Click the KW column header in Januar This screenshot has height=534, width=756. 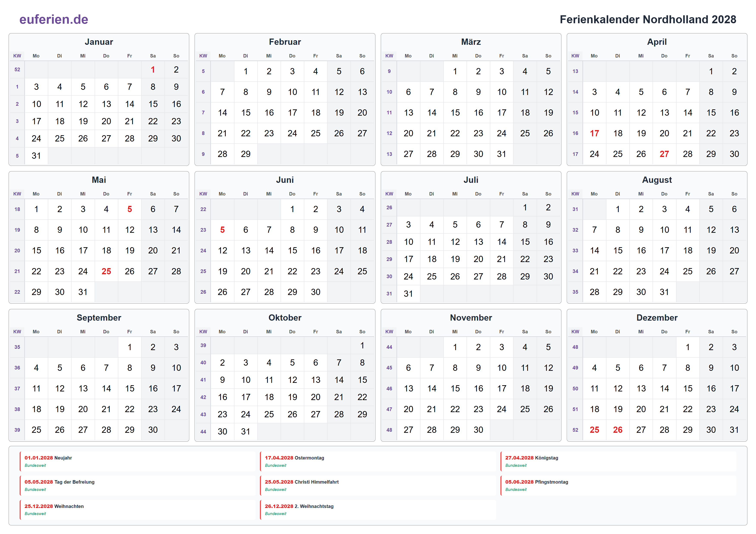(17, 56)
